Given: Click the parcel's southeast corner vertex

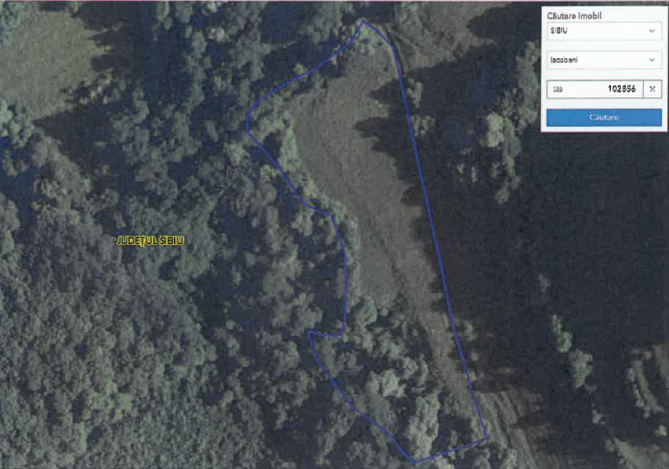Looking at the screenshot, I should (x=487, y=438).
